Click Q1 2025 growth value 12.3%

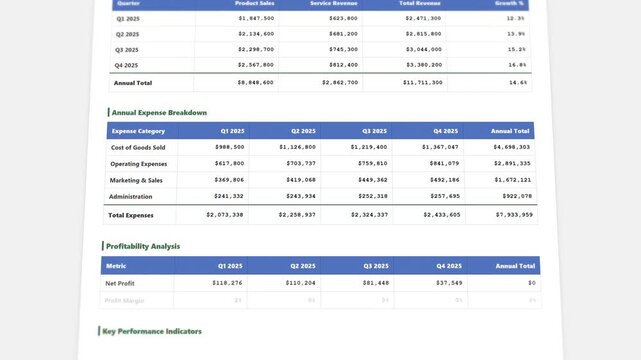coord(515,18)
